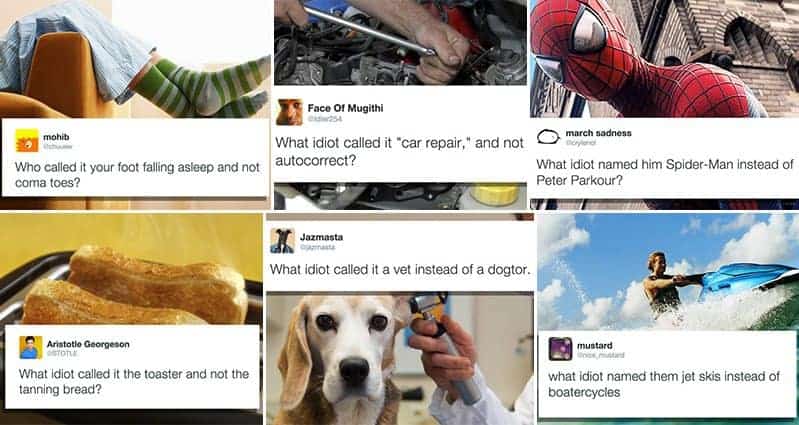799x425 pixels.
Task: Open the Aristotle Georgeson username
Action: coord(88,344)
